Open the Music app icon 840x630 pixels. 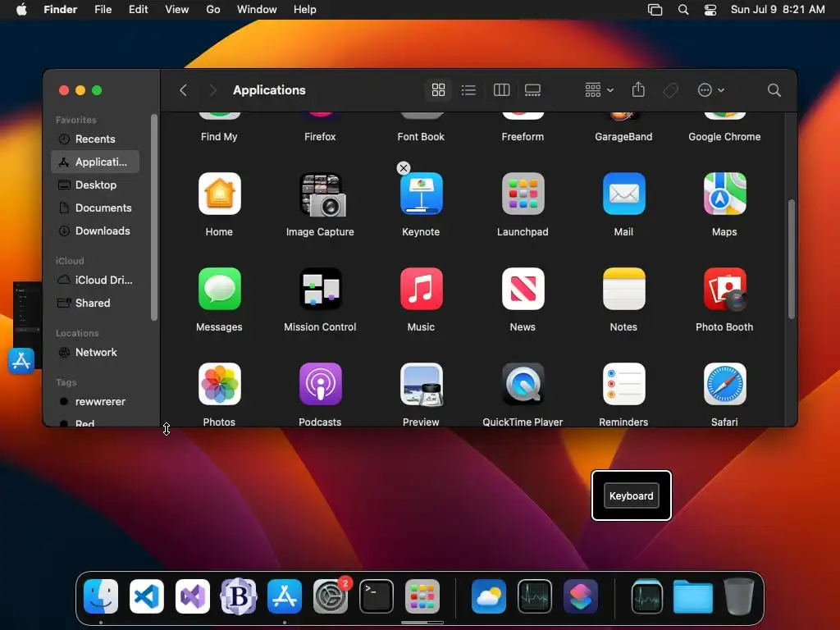421,289
